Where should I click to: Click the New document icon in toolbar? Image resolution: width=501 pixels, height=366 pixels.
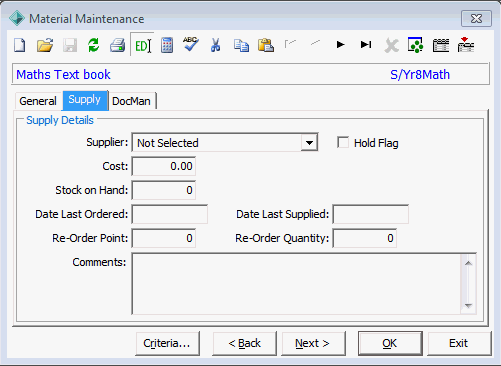click(20, 45)
